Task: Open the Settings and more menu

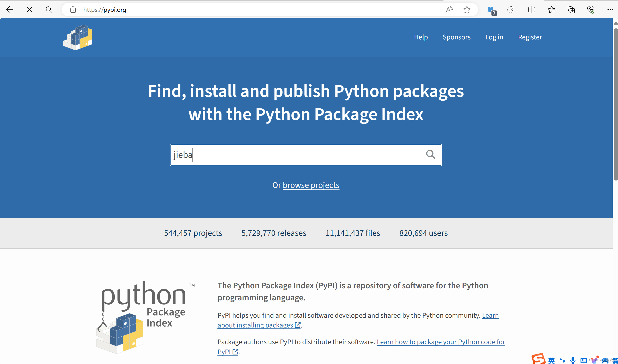Action: pyautogui.click(x=610, y=10)
